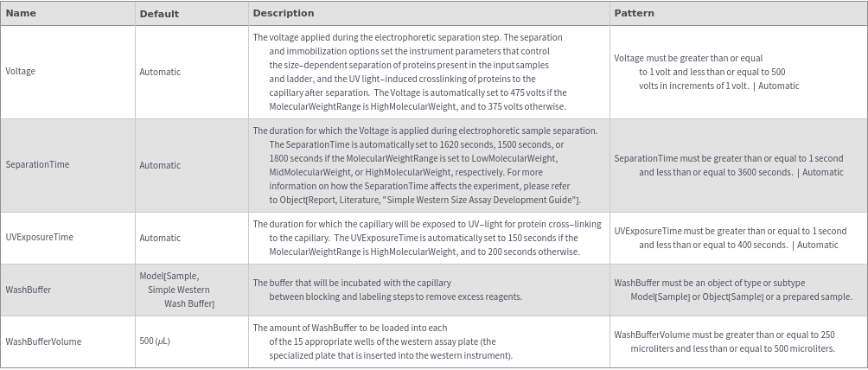This screenshot has height=370, width=868.
Task: Click the 500 μL default value
Action: pyautogui.click(x=155, y=341)
